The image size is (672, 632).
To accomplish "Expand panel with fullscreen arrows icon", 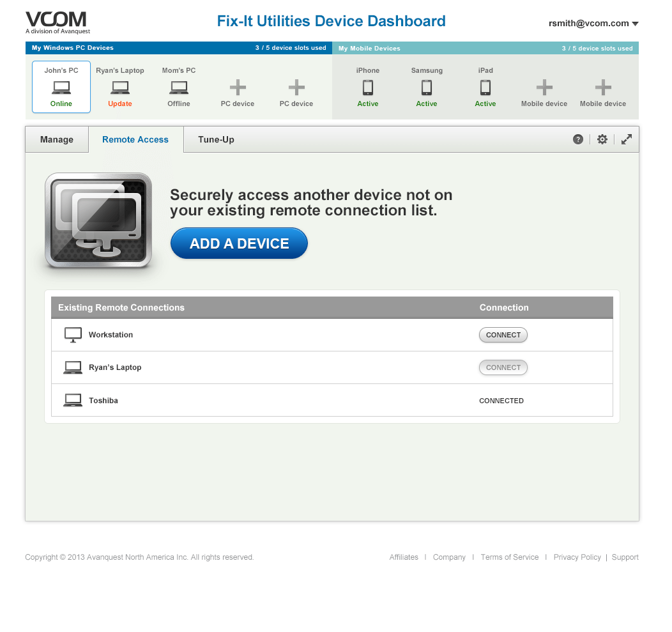I will tap(627, 139).
